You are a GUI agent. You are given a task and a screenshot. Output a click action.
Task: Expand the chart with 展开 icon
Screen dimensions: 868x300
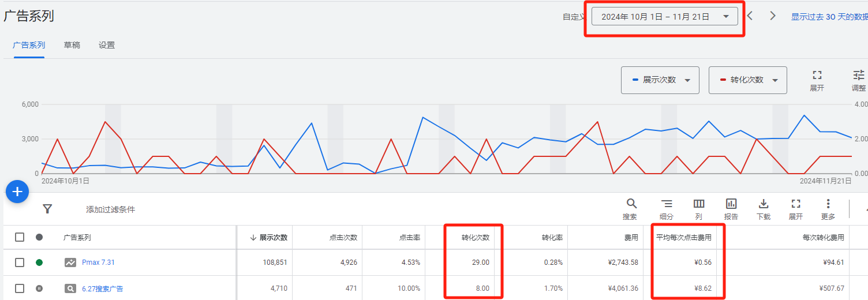(x=817, y=75)
